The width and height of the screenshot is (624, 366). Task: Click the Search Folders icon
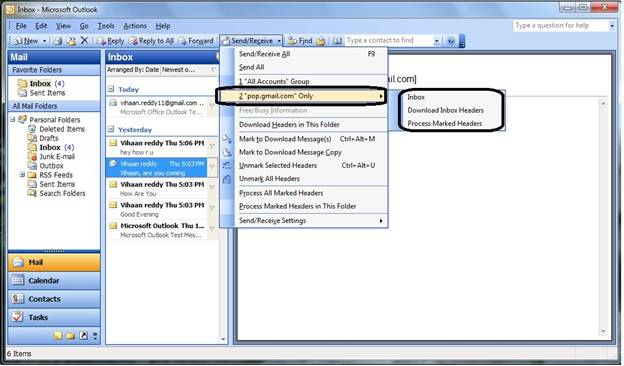click(x=32, y=193)
